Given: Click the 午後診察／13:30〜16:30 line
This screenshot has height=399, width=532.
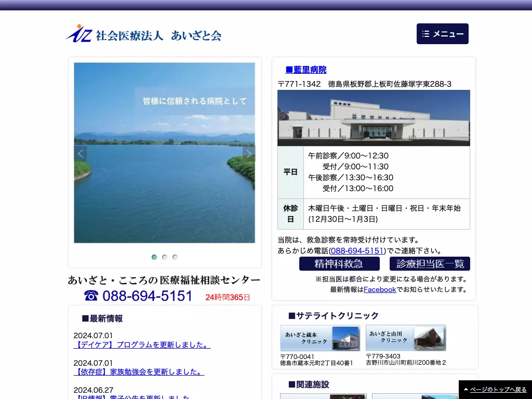Looking at the screenshot, I should 351,178.
